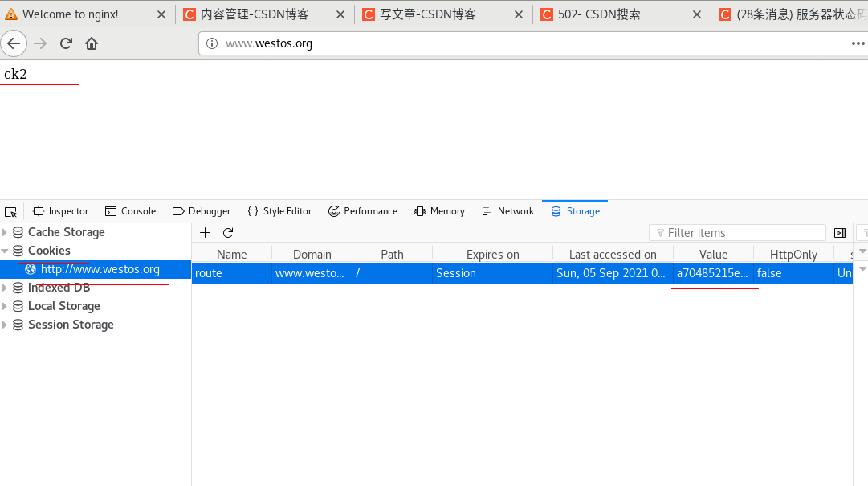Collapse the Cookies tree node

click(x=5, y=251)
